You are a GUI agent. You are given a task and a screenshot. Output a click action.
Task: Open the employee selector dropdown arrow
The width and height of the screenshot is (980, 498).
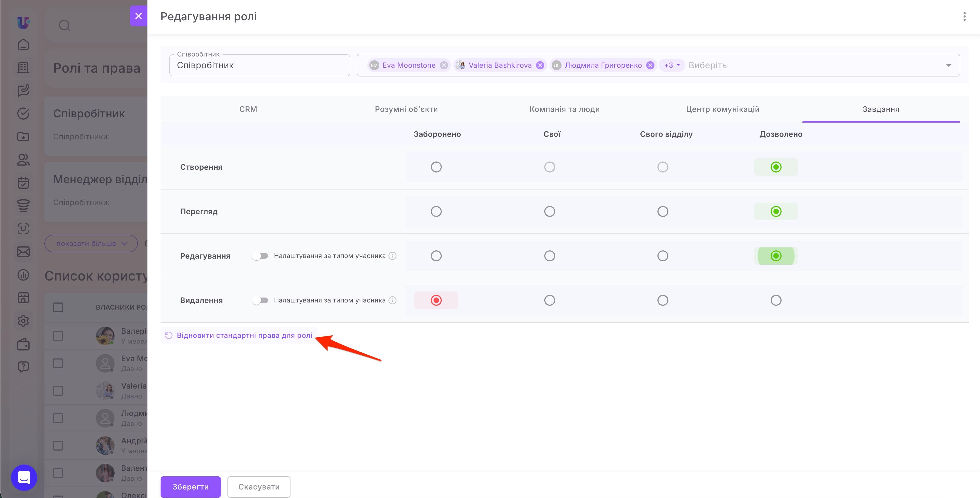coord(948,66)
